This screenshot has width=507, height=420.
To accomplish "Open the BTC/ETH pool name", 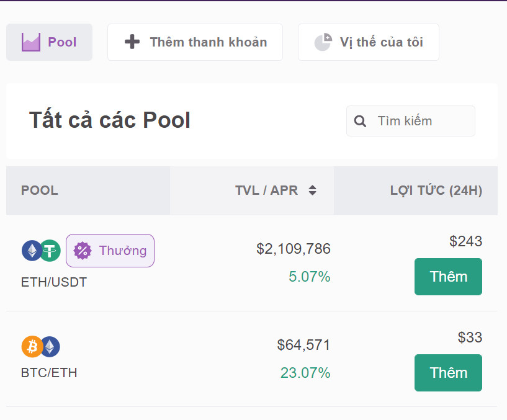I will [49, 373].
